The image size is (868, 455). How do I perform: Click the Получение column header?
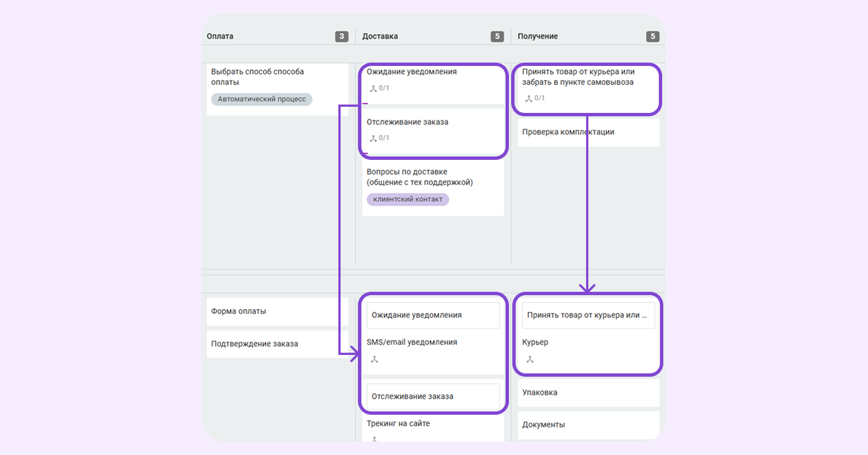[x=537, y=36]
